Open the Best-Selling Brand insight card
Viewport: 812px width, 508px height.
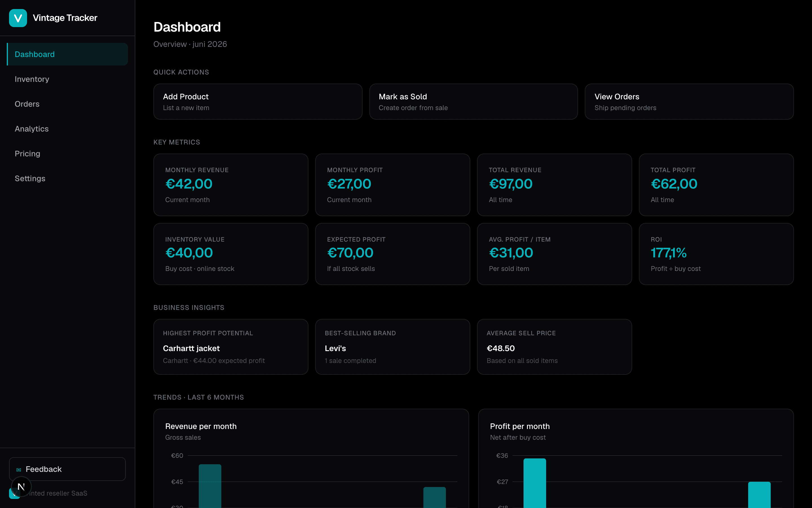tap(392, 347)
